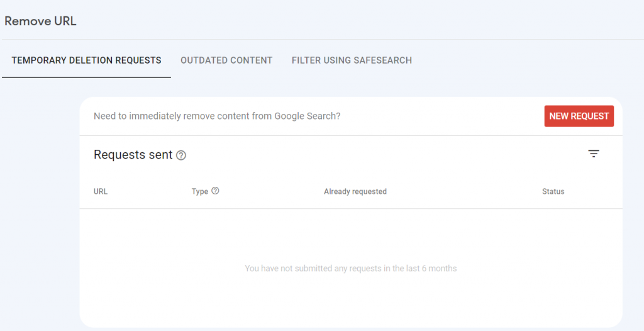
Task: Click 'You have not submitted any requests' message
Action: [x=351, y=269]
